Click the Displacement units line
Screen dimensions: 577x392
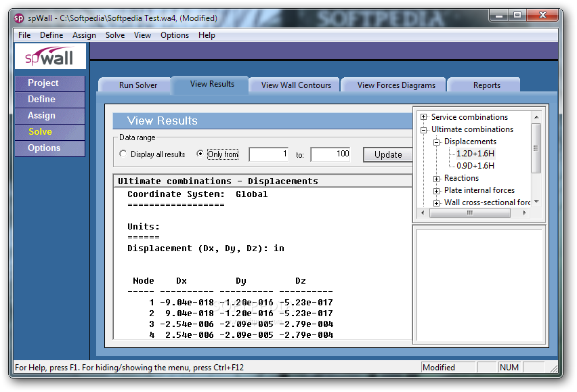coord(206,248)
